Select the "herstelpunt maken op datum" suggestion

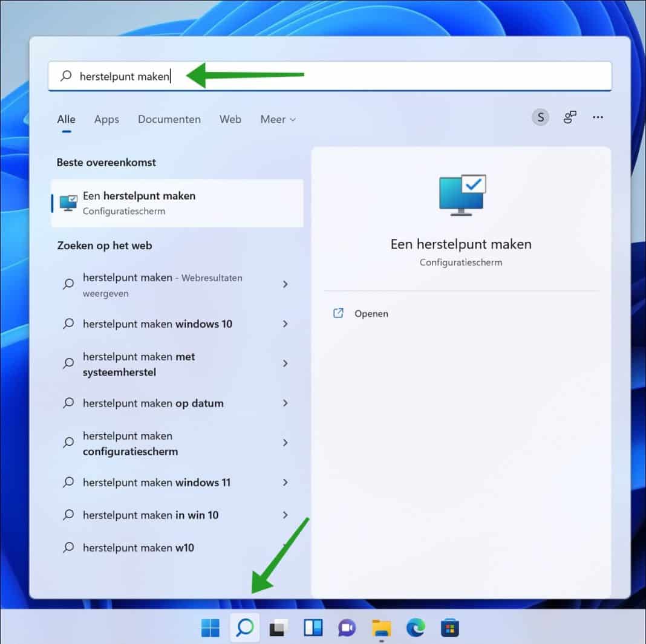pyautogui.click(x=153, y=403)
